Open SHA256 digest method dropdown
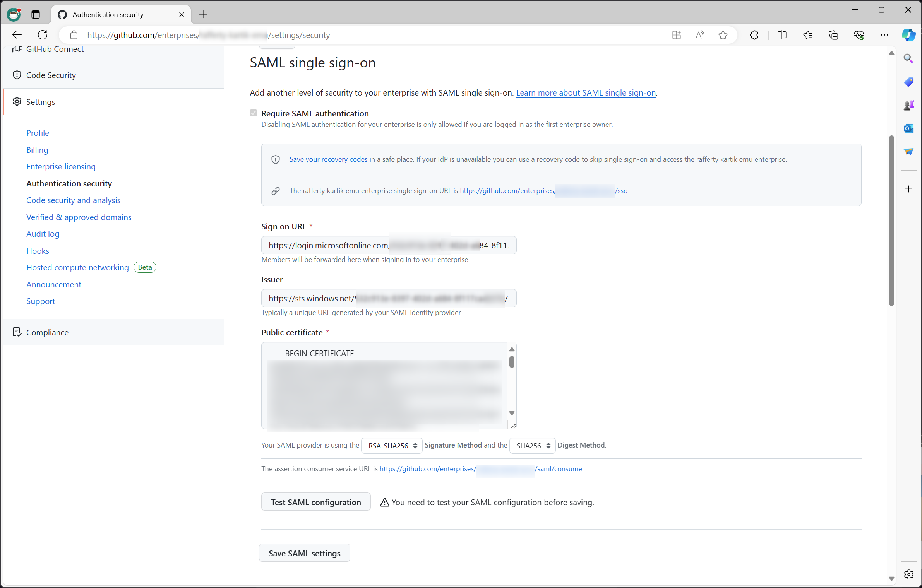The image size is (922, 588). (532, 446)
